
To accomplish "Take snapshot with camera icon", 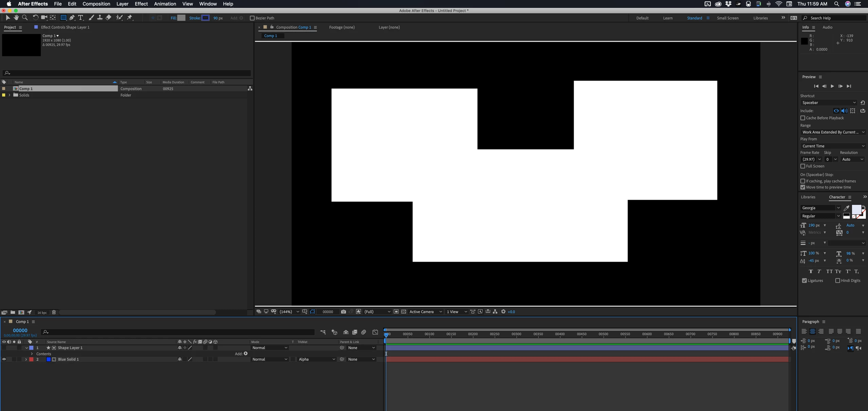I will tap(343, 312).
